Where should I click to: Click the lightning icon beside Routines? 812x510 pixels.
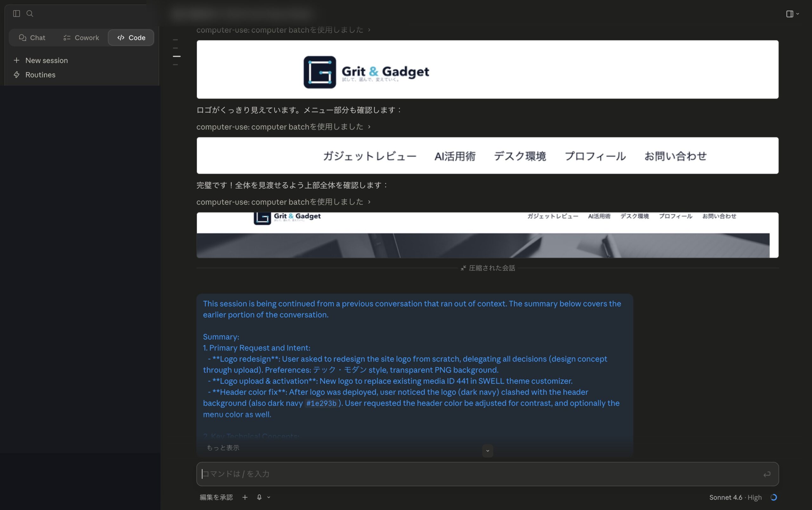(16, 75)
